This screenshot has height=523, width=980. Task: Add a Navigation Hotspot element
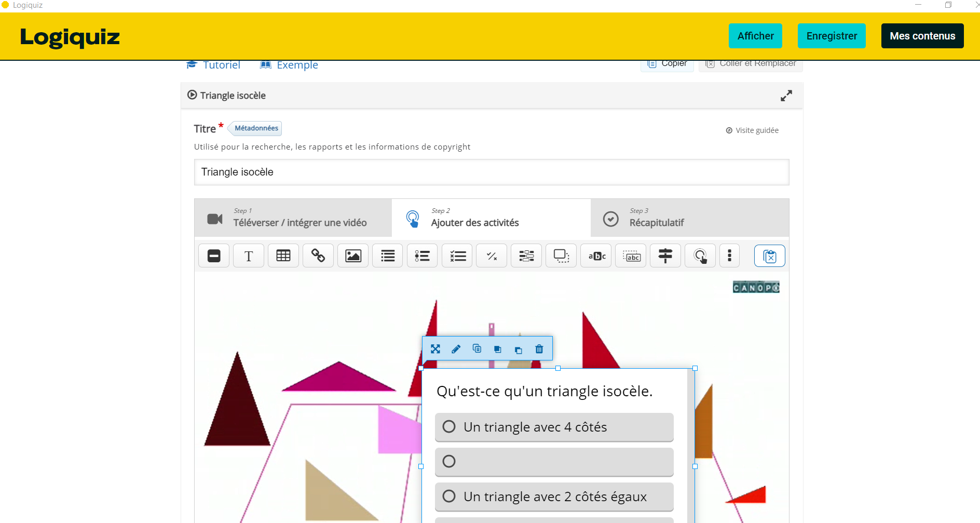(x=701, y=256)
